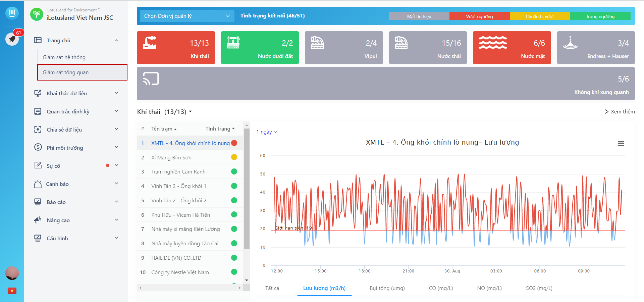
Task: Open XMTL - 4. Ống khói chính lò nung station
Action: pos(190,143)
